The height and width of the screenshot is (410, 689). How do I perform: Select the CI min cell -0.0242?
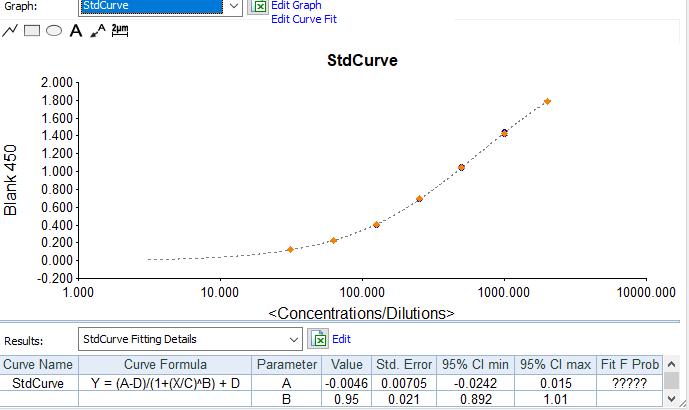coord(475,383)
